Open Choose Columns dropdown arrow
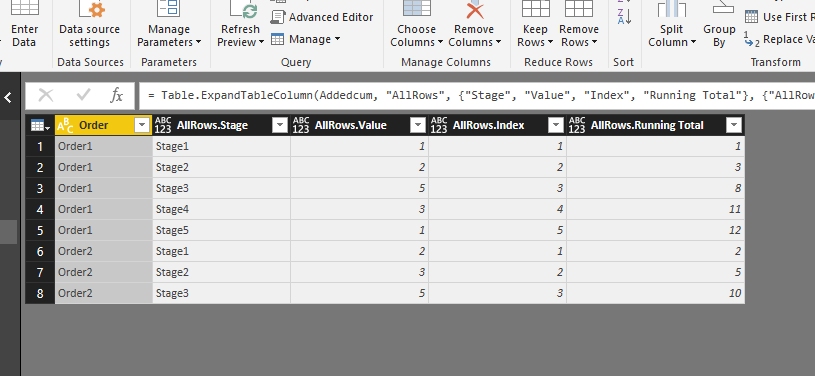This screenshot has height=376, width=815. pos(440,43)
